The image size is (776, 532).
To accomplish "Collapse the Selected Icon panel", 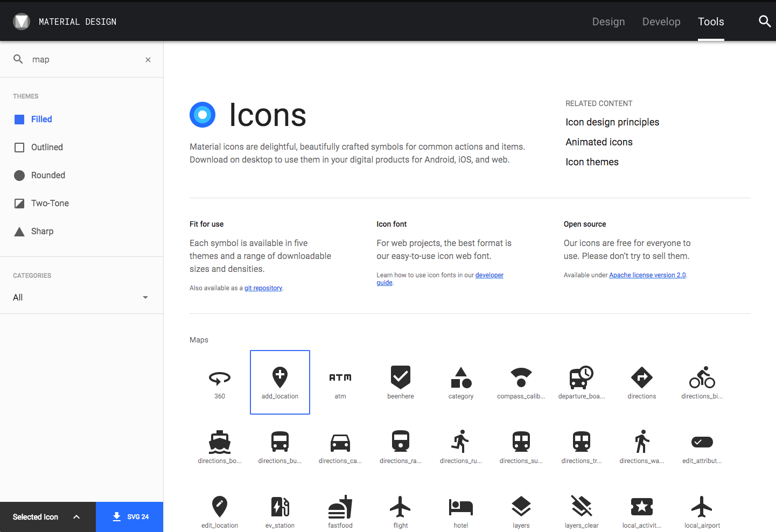I will coord(76,516).
